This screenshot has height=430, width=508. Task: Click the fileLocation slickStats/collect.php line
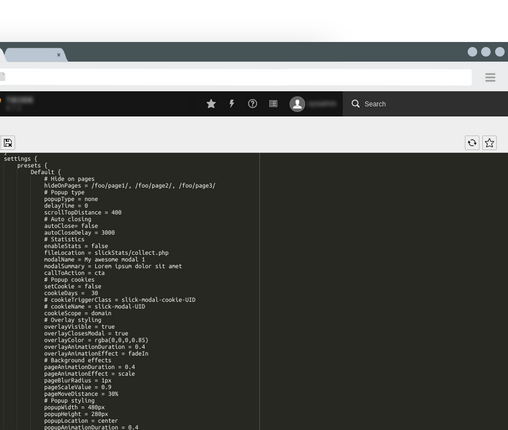pos(106,253)
